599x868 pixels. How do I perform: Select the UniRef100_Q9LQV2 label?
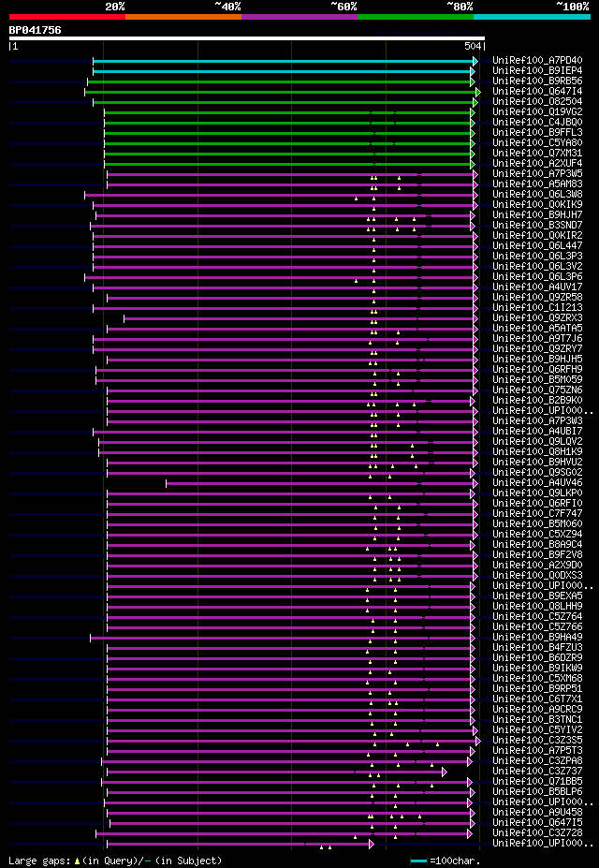point(537,442)
